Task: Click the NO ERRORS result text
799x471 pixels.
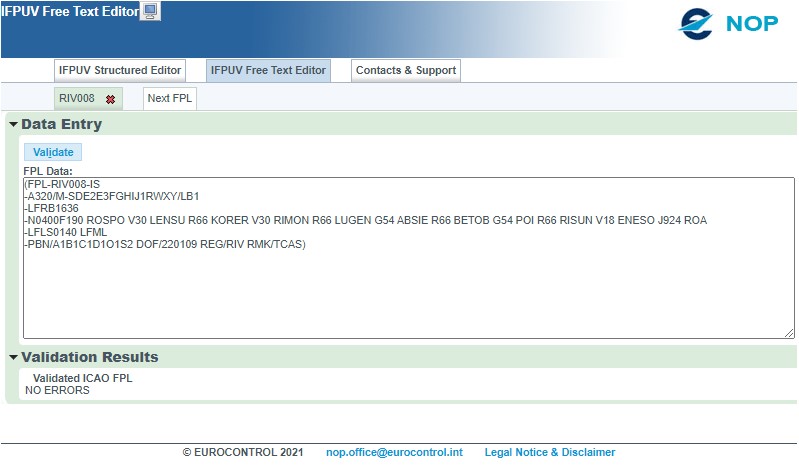Action: tap(57, 390)
